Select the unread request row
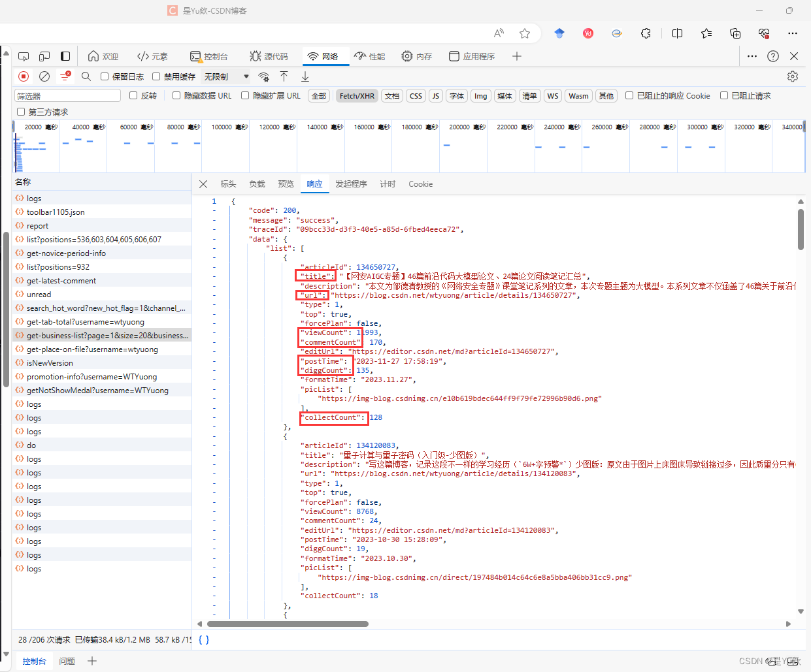This screenshot has width=811, height=672. pos(102,294)
